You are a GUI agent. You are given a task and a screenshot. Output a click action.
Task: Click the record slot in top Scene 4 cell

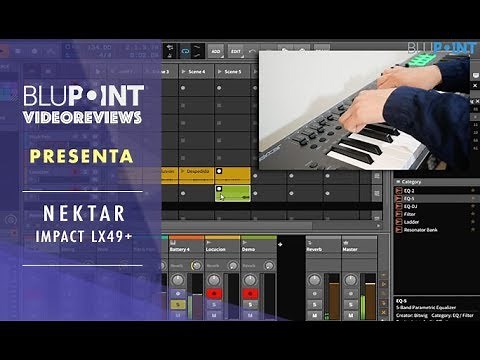point(183,88)
